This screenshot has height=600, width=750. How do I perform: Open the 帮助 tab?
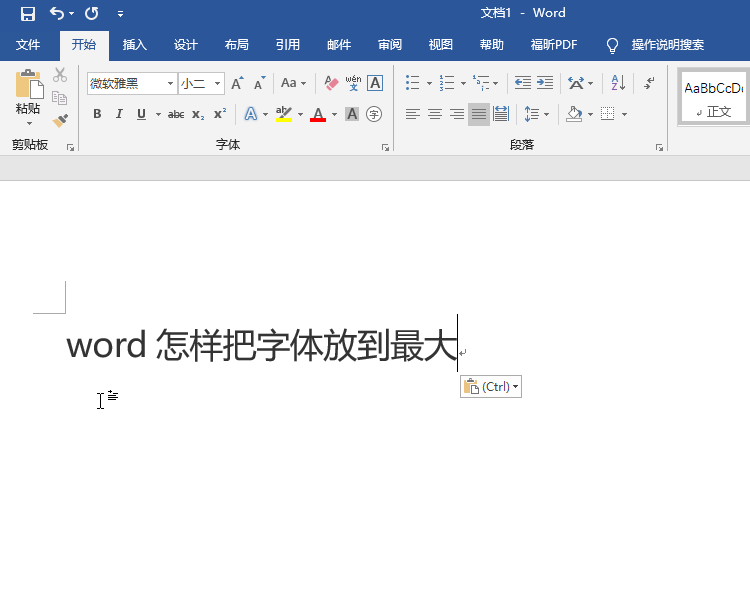[x=492, y=45]
